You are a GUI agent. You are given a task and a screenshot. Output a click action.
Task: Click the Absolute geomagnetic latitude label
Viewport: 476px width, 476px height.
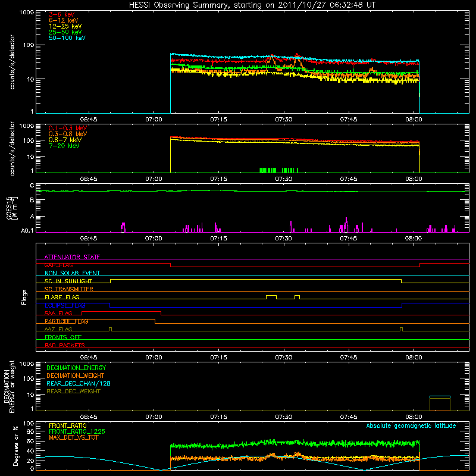[x=411, y=426]
